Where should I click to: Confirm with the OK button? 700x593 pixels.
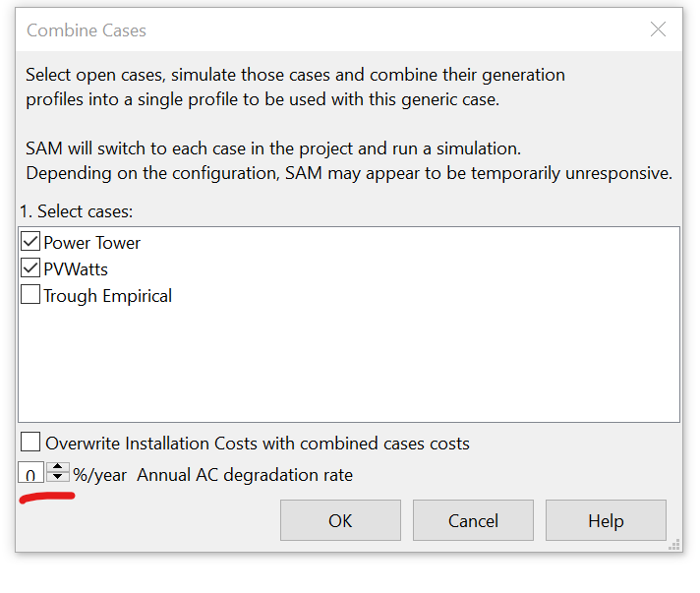point(340,520)
